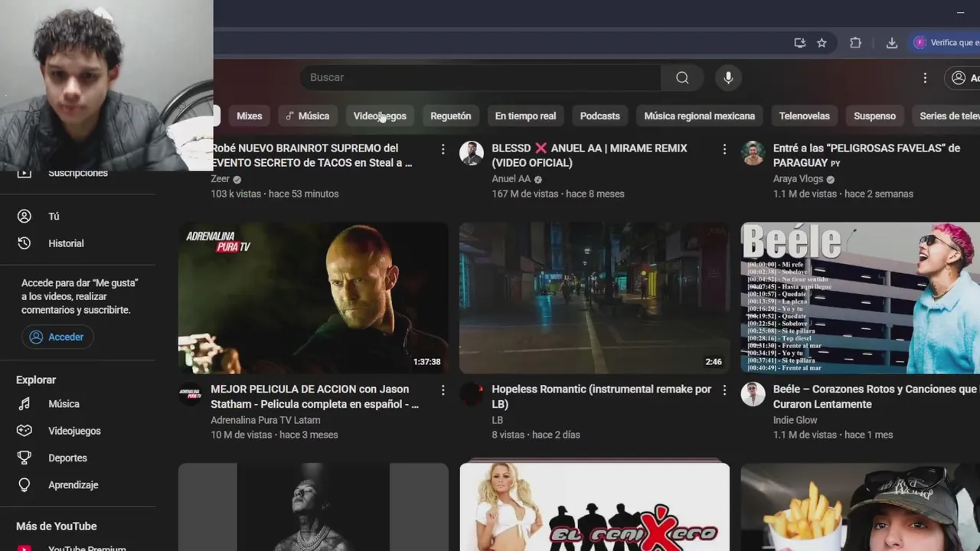Open YouTube settings three-dot menu
This screenshot has height=551, width=980.
pyautogui.click(x=925, y=77)
